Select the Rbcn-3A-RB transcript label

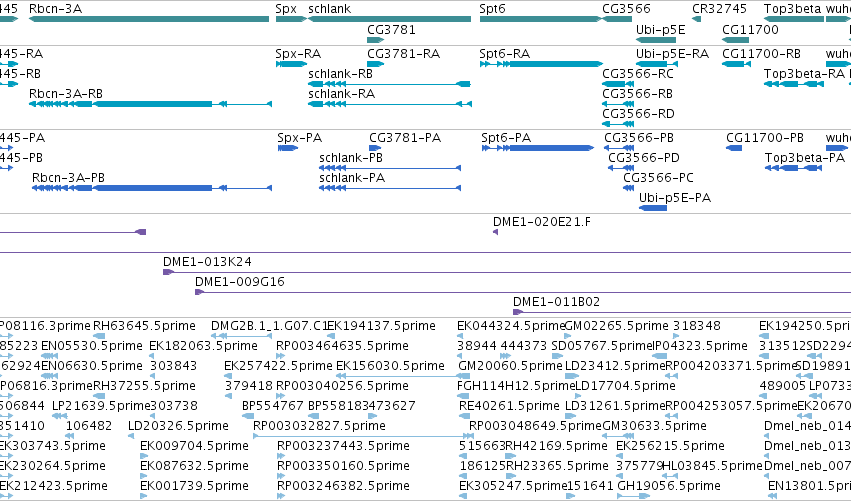click(x=66, y=94)
